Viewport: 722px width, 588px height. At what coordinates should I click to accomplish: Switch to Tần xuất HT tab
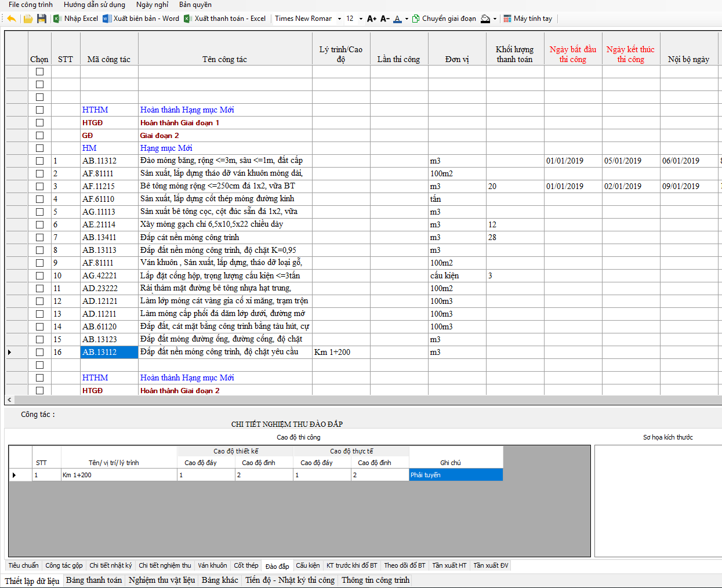(449, 565)
